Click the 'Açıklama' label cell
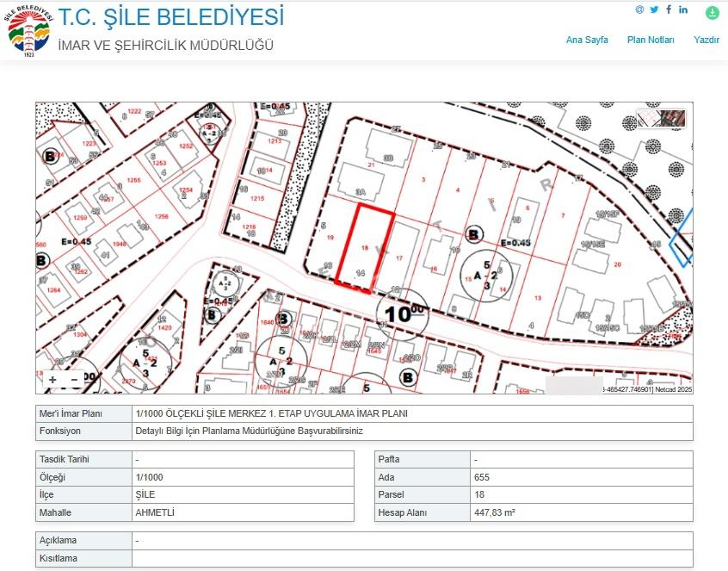This screenshot has width=728, height=571. tap(84, 541)
